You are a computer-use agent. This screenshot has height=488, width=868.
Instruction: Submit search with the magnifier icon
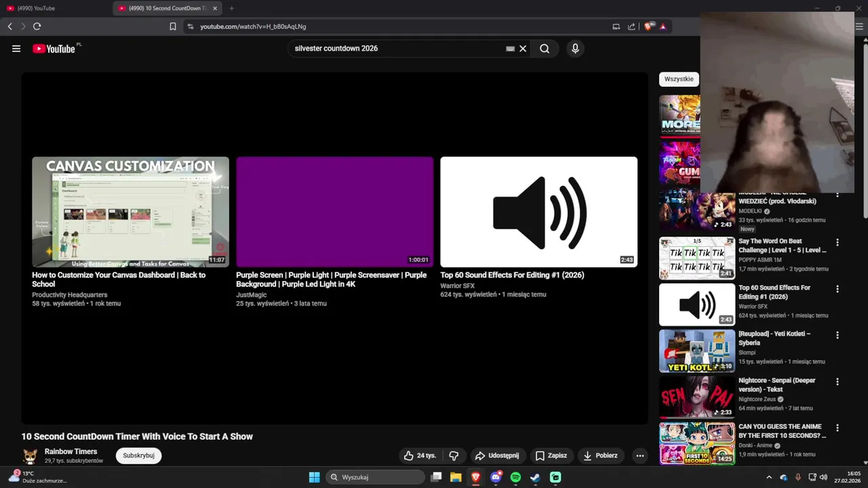point(545,49)
